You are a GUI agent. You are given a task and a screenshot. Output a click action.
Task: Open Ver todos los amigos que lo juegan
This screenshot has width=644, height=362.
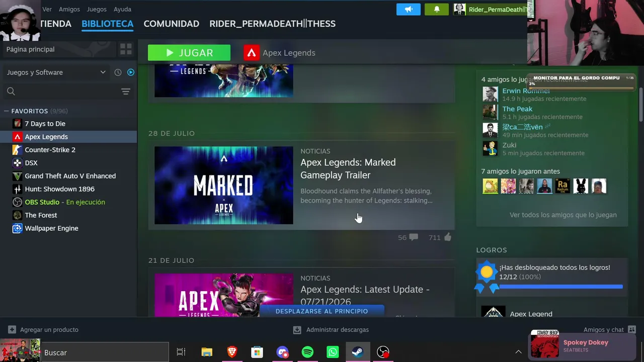(x=563, y=215)
